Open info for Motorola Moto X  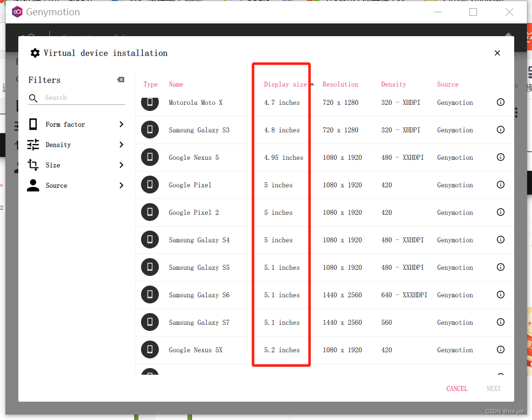pos(500,102)
